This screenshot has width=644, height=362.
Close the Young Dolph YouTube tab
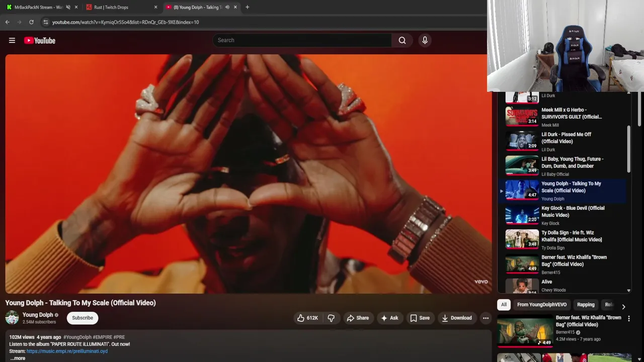click(x=235, y=7)
